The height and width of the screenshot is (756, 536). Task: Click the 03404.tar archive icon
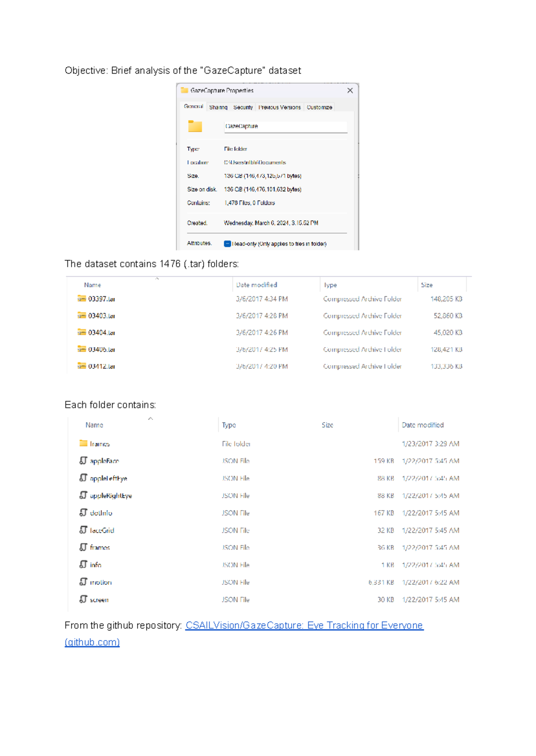[x=82, y=332]
